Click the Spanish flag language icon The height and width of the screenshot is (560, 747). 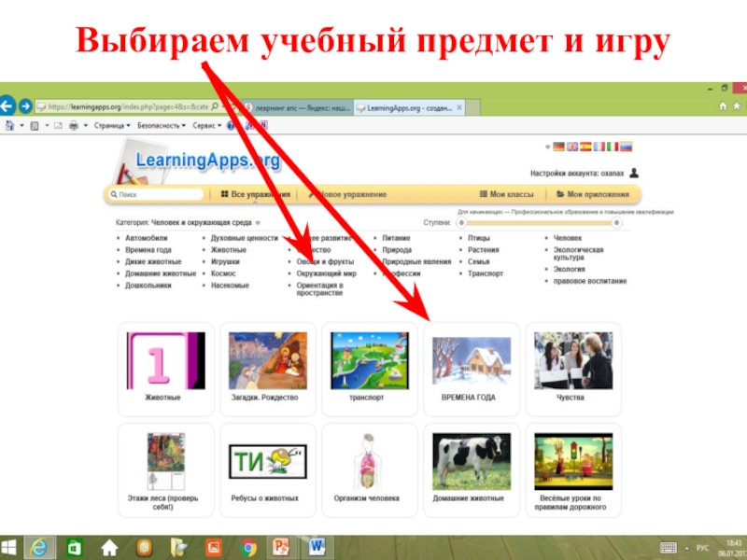coord(585,147)
